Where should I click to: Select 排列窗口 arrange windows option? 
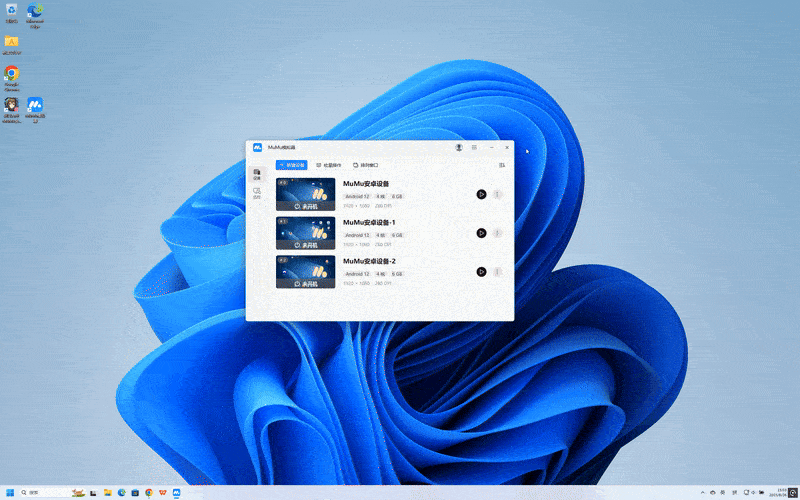(366, 165)
